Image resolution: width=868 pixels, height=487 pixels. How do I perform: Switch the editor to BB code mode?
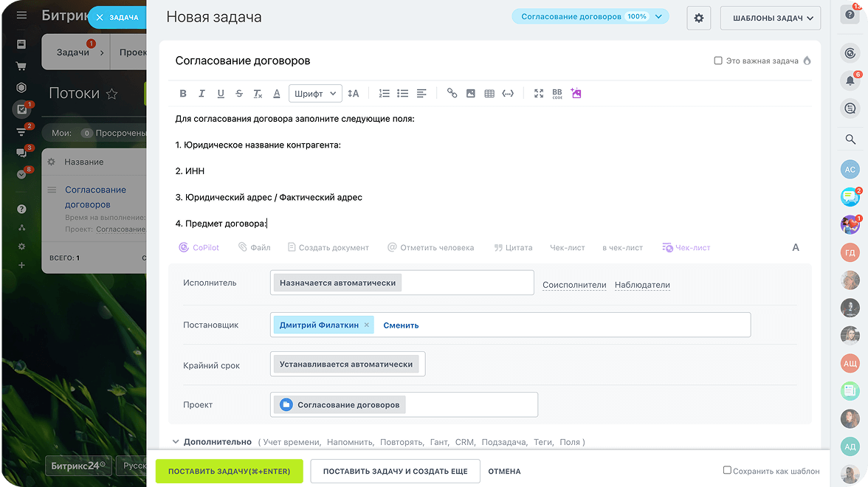click(557, 94)
